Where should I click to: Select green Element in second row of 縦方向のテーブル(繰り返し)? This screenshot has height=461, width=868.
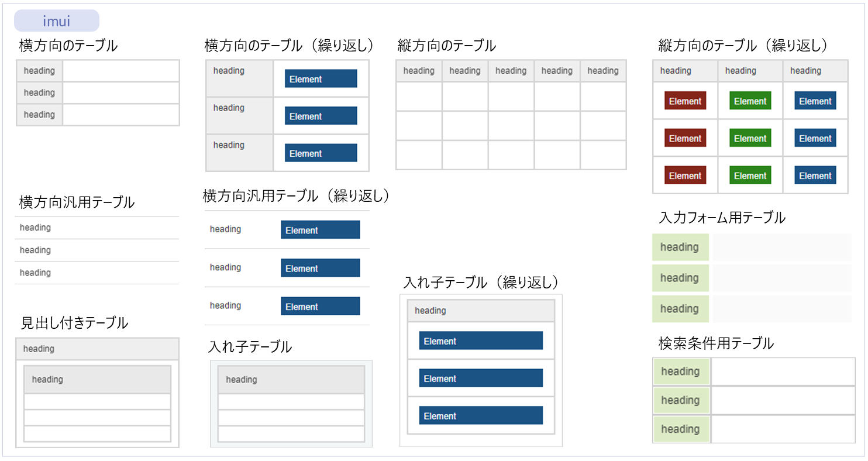click(x=750, y=139)
